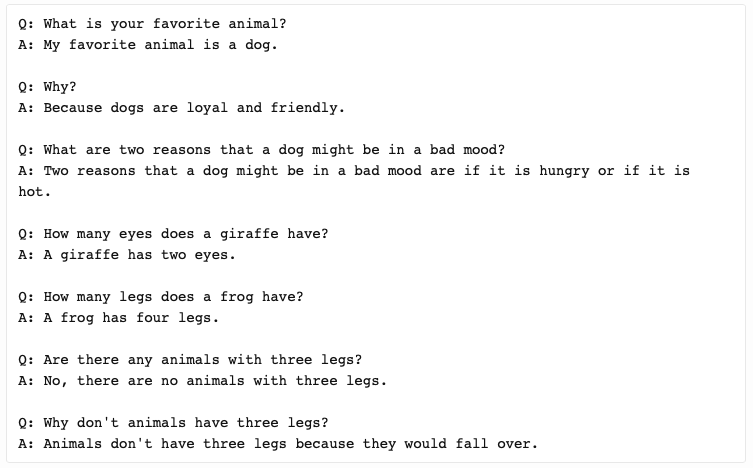Click the answer line mentioning hungry
Image resolution: width=753 pixels, height=468 pixels.
(x=354, y=171)
